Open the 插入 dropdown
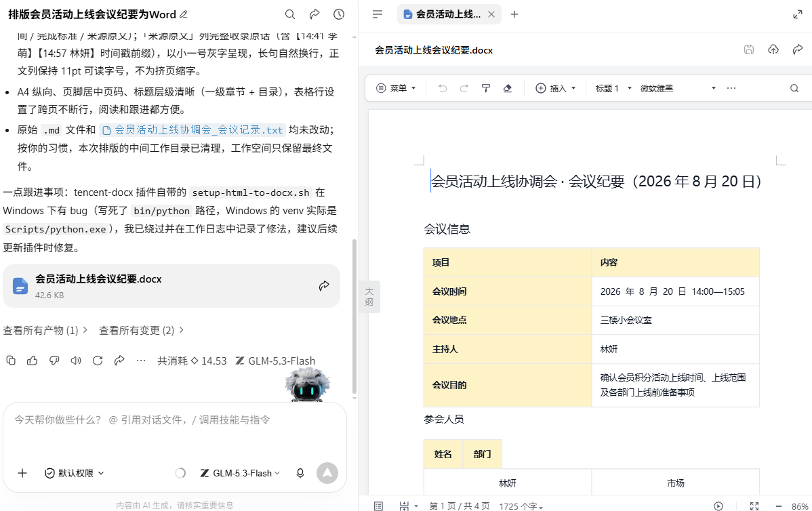Screen dimensions: 812x511 556,89
